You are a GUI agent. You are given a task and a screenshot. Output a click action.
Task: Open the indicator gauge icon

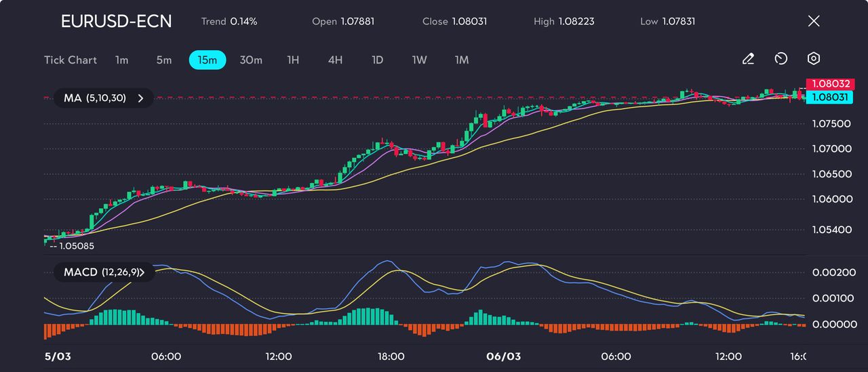[781, 60]
